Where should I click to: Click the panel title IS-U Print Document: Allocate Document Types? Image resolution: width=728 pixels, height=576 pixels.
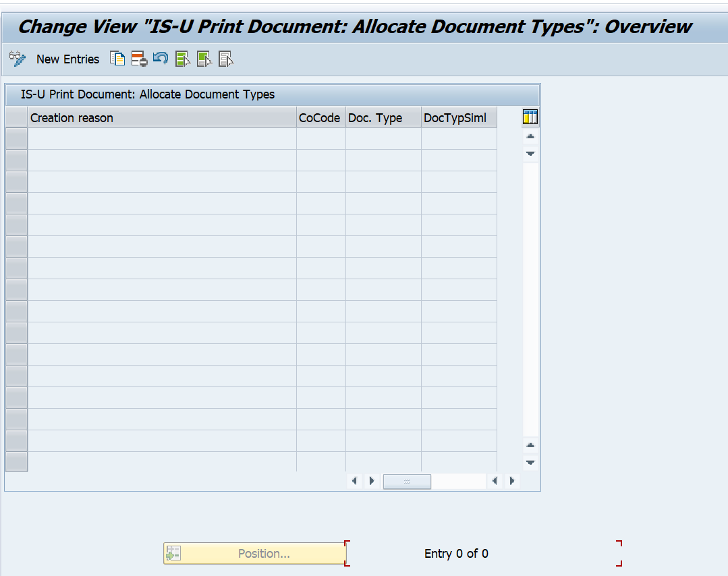[x=148, y=94]
